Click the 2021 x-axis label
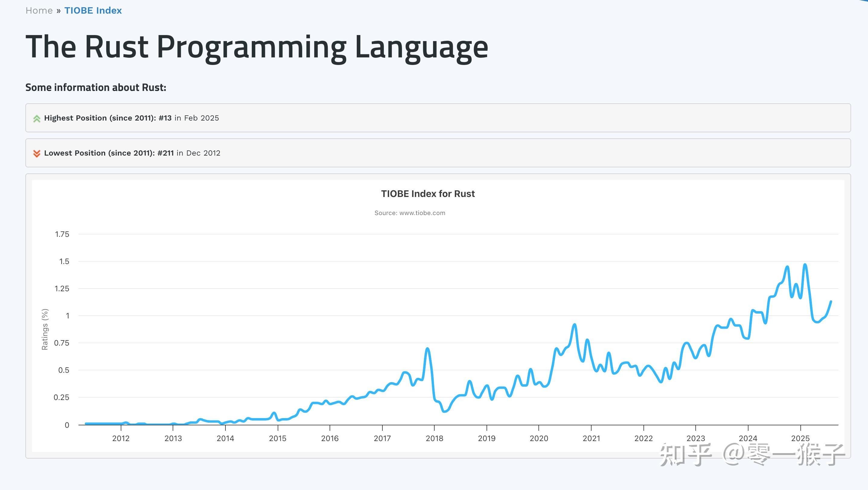Viewport: 868px width, 490px height. click(591, 438)
